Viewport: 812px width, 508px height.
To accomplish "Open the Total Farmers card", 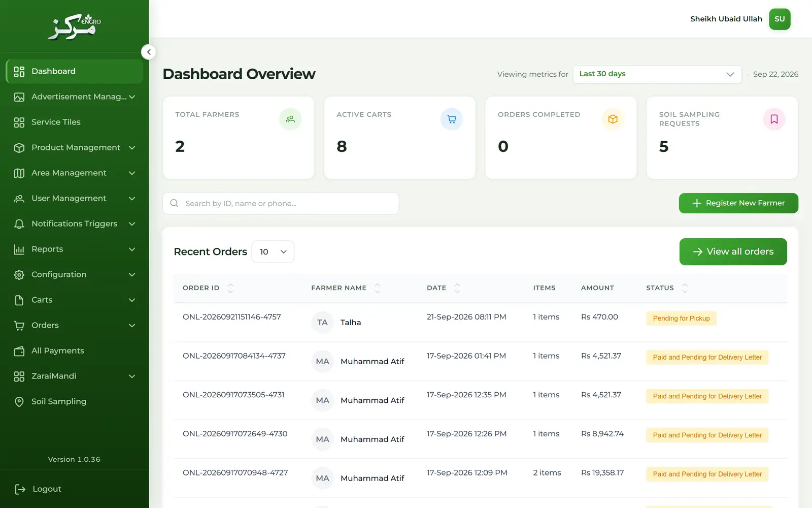I will pyautogui.click(x=239, y=138).
